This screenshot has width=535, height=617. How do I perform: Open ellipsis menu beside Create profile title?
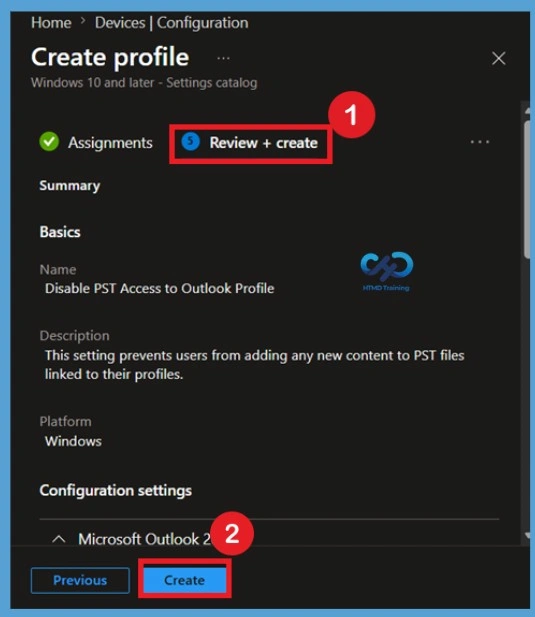(x=223, y=59)
